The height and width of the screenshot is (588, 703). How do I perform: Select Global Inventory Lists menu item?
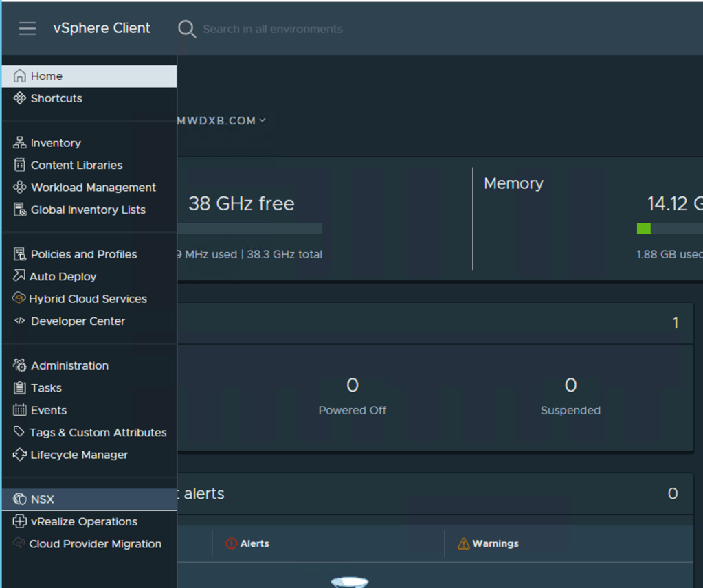(x=88, y=210)
